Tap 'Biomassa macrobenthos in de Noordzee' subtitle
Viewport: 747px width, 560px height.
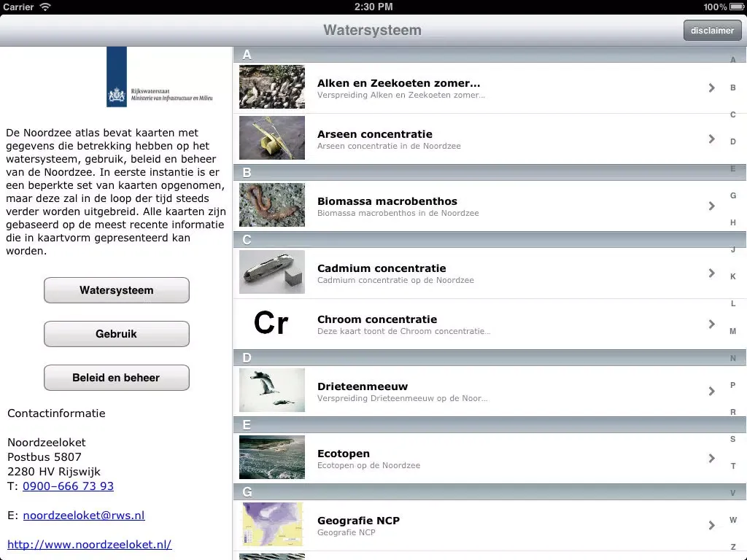[x=398, y=213]
